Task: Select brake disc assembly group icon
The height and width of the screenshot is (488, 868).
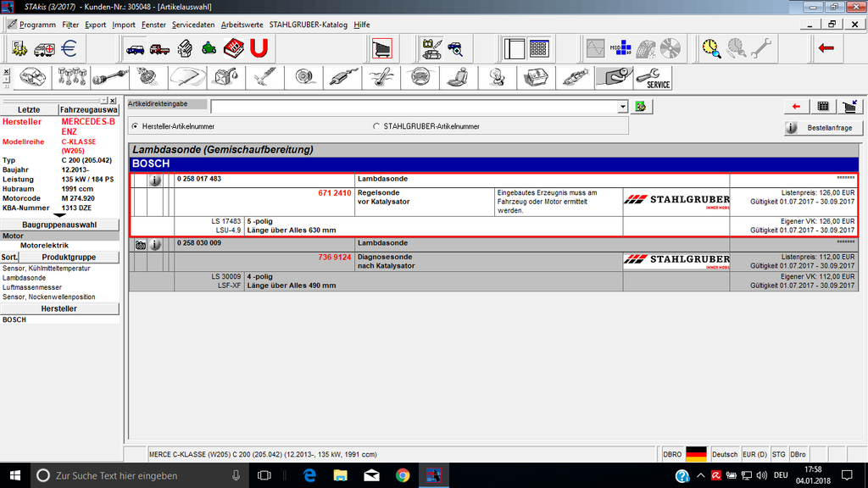Action: click(x=304, y=77)
